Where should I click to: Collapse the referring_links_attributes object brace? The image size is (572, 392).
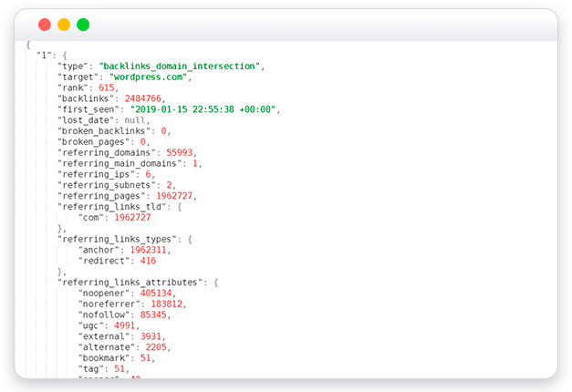coord(216,283)
